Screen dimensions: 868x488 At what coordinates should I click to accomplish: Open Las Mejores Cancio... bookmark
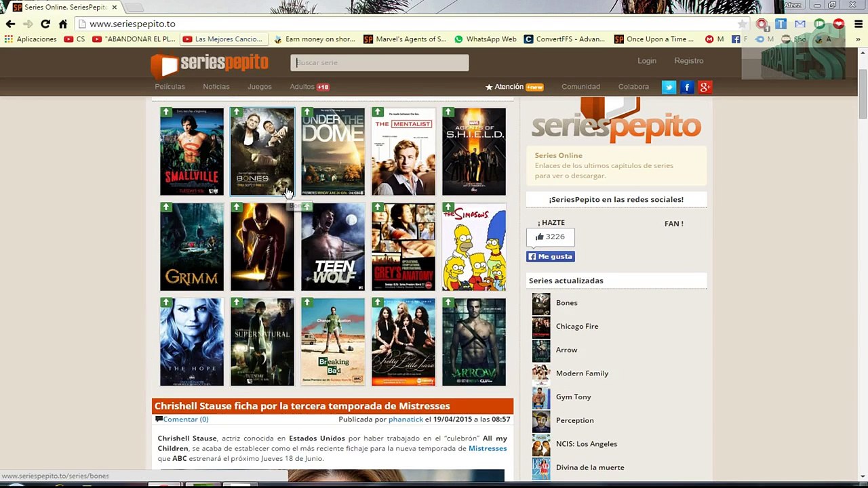click(x=223, y=39)
